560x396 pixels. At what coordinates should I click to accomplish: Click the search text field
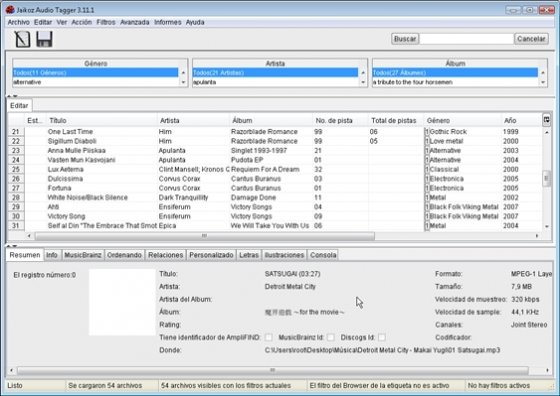[x=466, y=39]
